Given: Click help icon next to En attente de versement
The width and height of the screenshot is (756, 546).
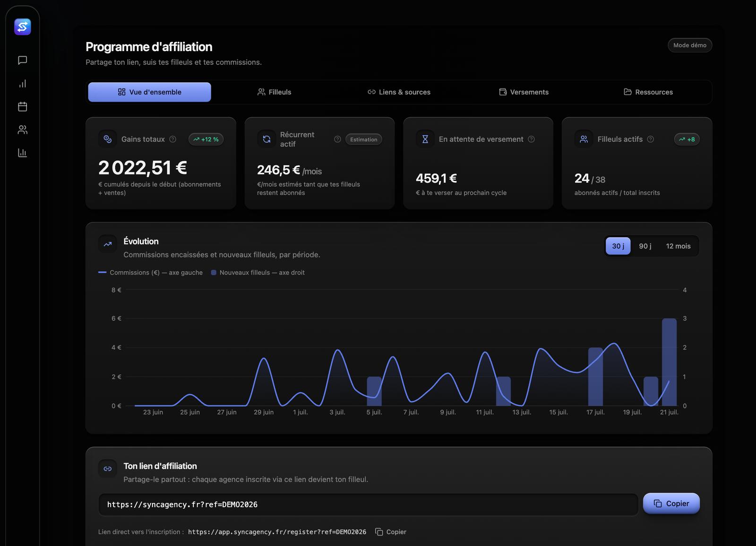Looking at the screenshot, I should click(x=531, y=139).
